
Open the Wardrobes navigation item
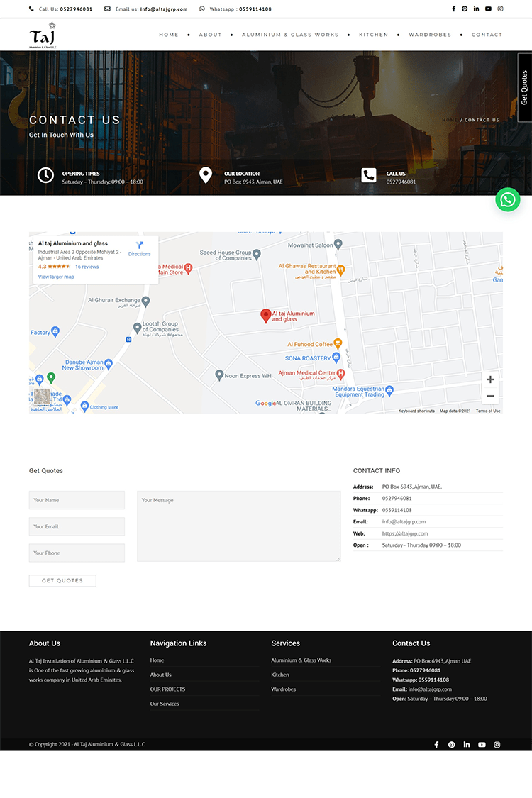(x=430, y=35)
